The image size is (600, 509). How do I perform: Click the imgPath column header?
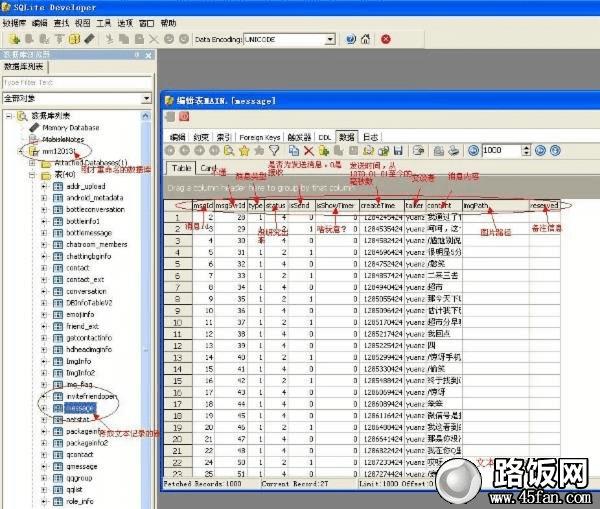click(496, 206)
